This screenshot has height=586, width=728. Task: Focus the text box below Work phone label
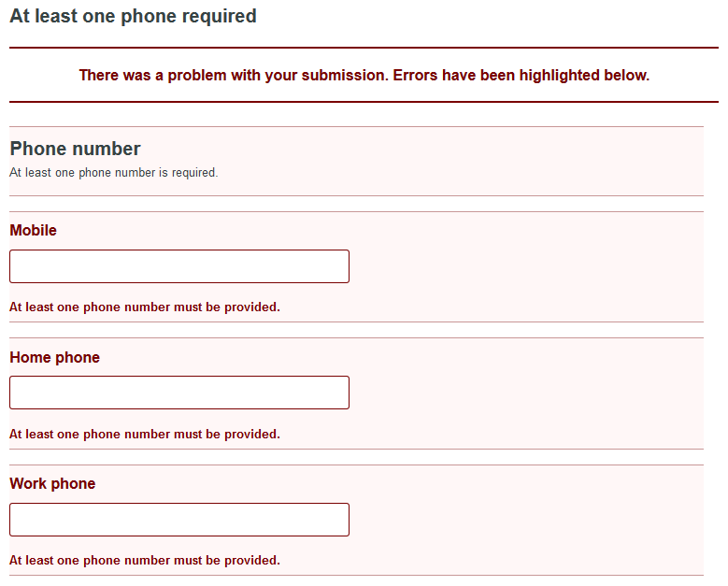[179, 520]
